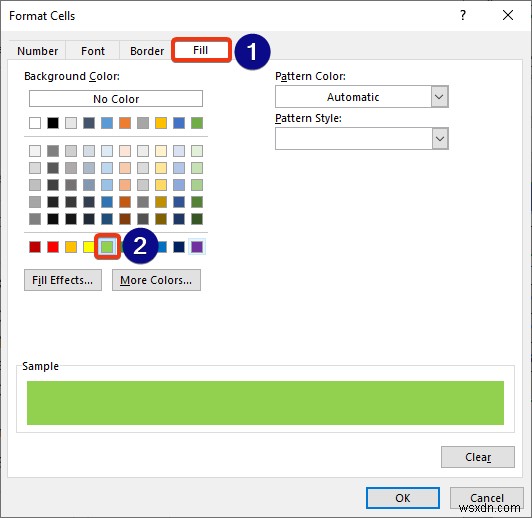Pick the Yellow standard color swatch
532x518 pixels.
[88, 247]
